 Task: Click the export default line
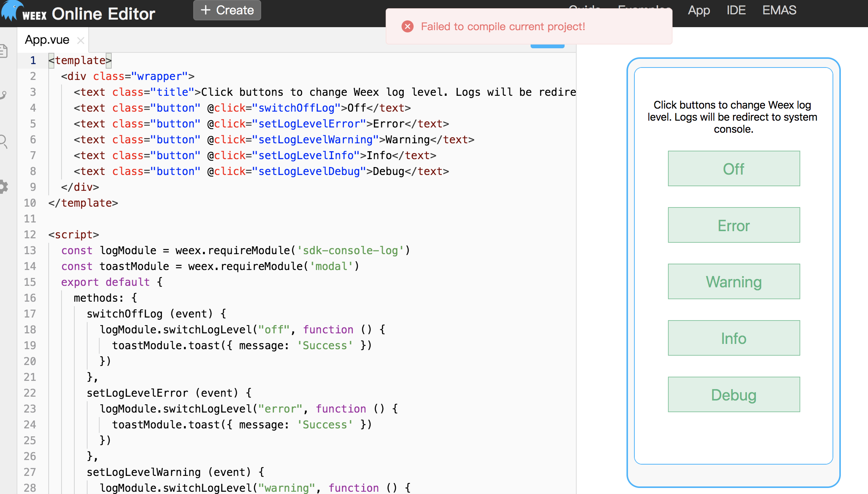[112, 282]
